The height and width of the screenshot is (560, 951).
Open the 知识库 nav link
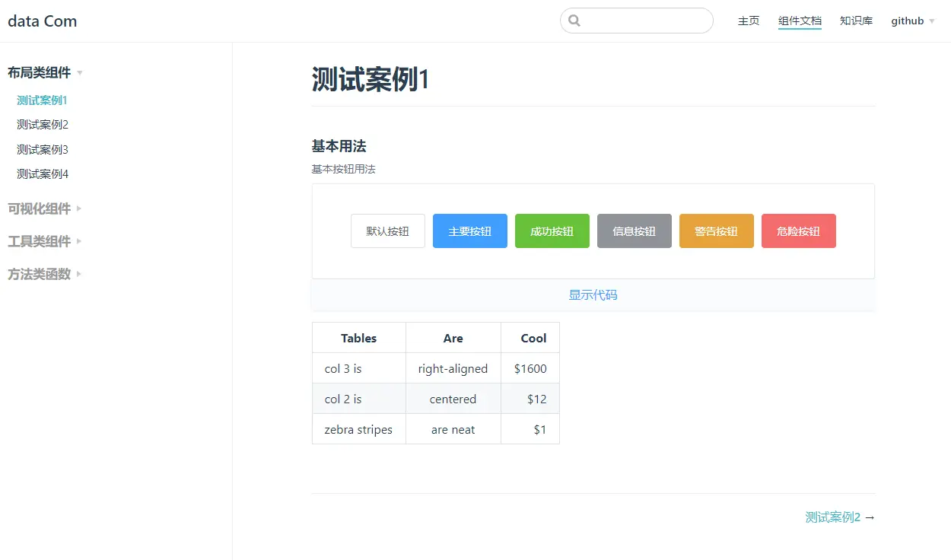click(856, 21)
